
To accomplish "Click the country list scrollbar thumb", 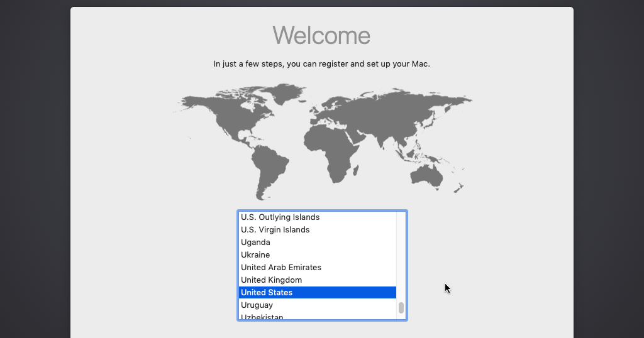I will pyautogui.click(x=401, y=308).
